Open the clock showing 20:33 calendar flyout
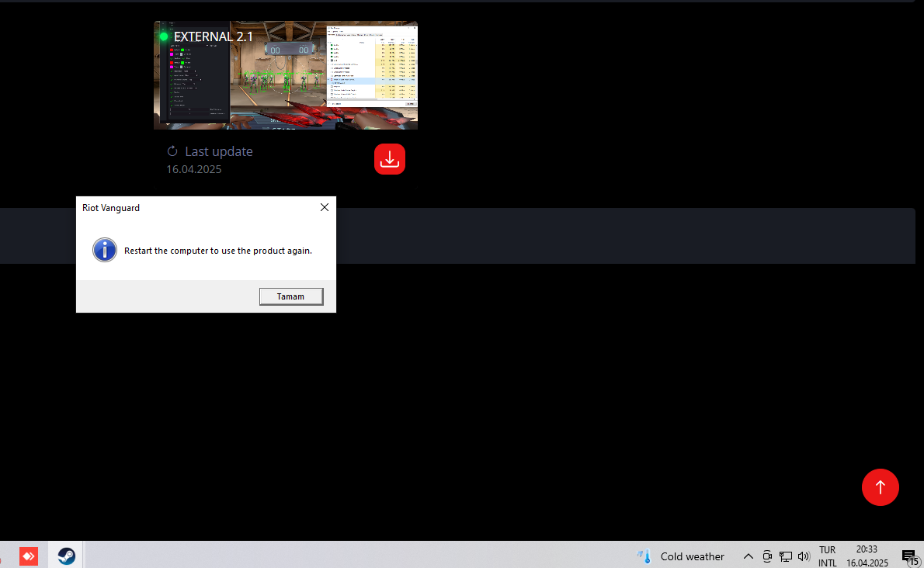924x568 pixels. pos(867,556)
